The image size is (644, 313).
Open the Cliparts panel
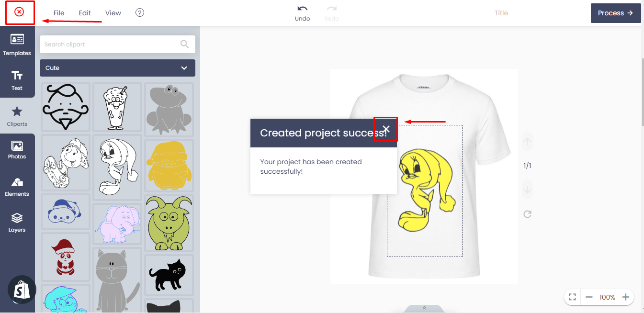tap(17, 116)
